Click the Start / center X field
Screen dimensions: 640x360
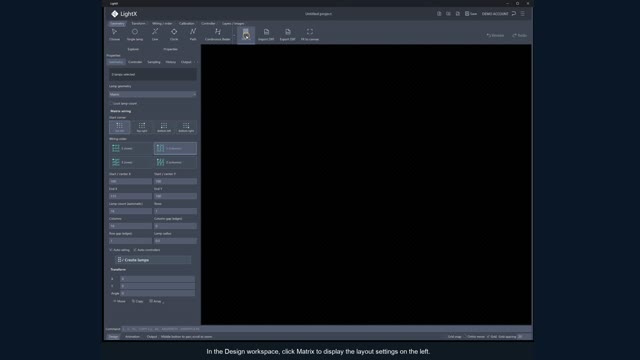(131, 181)
